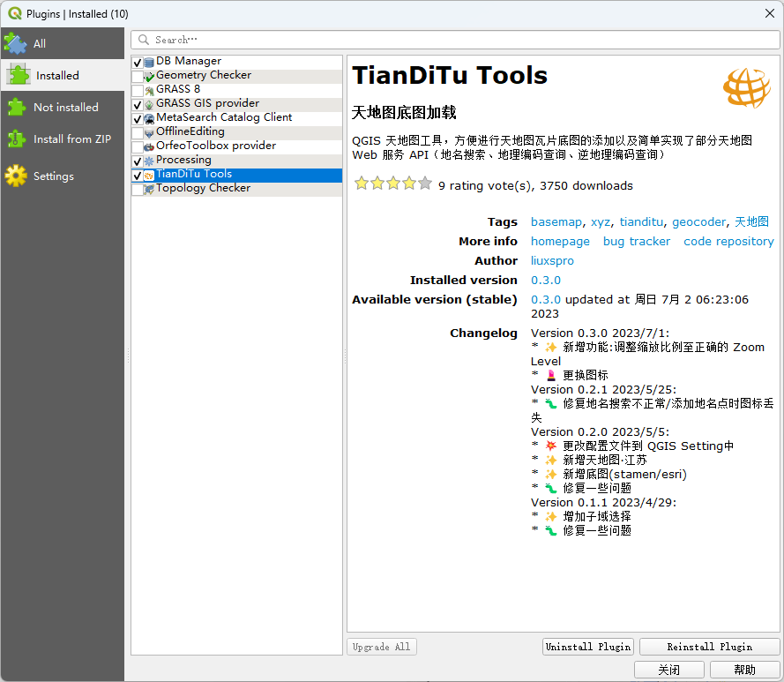Image resolution: width=784 pixels, height=682 pixels.
Task: Rate the plugin with the fifth star
Action: point(425,184)
